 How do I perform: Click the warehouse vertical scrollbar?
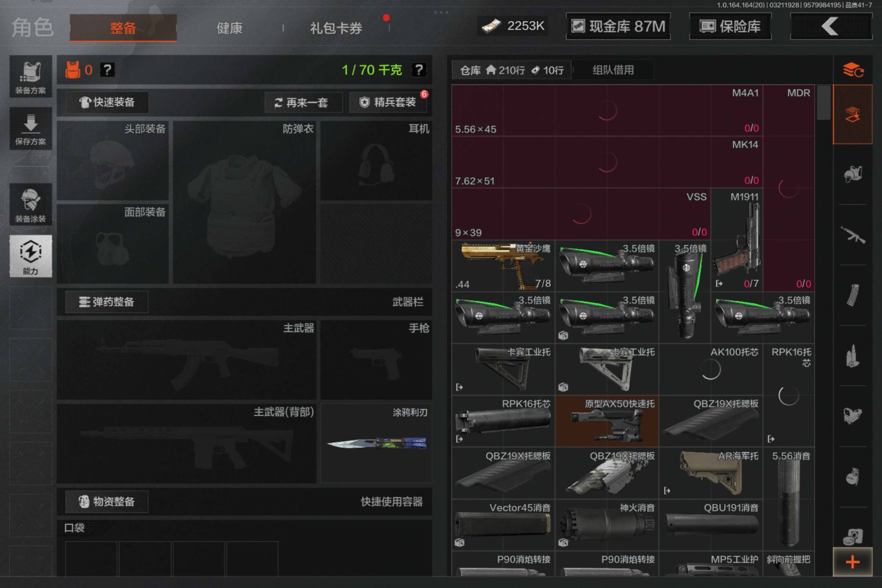[x=823, y=103]
